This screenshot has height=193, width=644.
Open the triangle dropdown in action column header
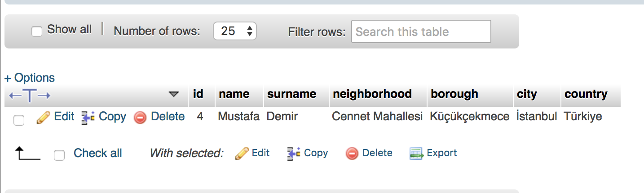pos(173,94)
